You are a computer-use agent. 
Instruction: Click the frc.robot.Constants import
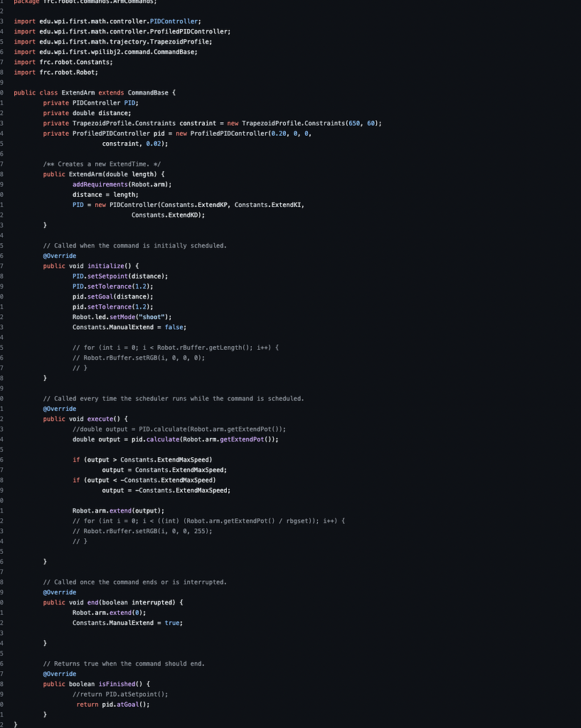pyautogui.click(x=63, y=63)
